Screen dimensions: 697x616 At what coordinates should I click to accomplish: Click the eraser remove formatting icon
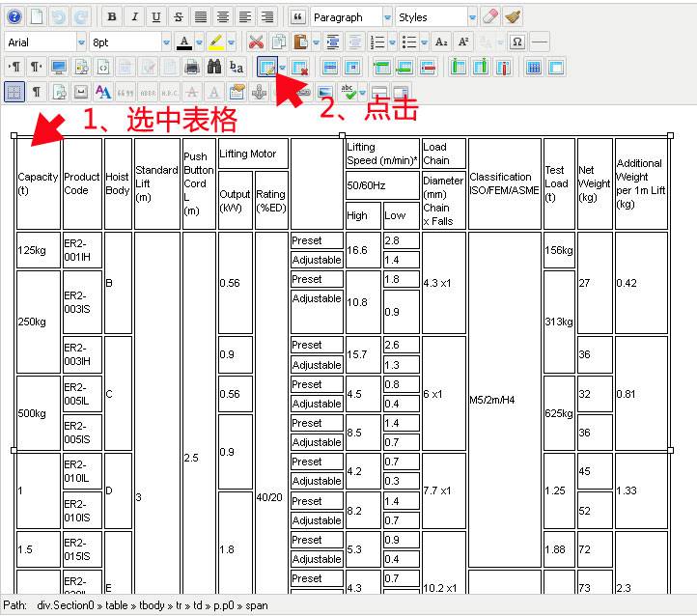(x=490, y=16)
